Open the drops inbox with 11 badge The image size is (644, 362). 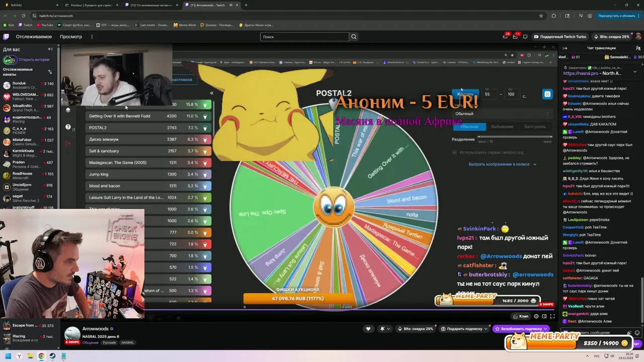515,36
